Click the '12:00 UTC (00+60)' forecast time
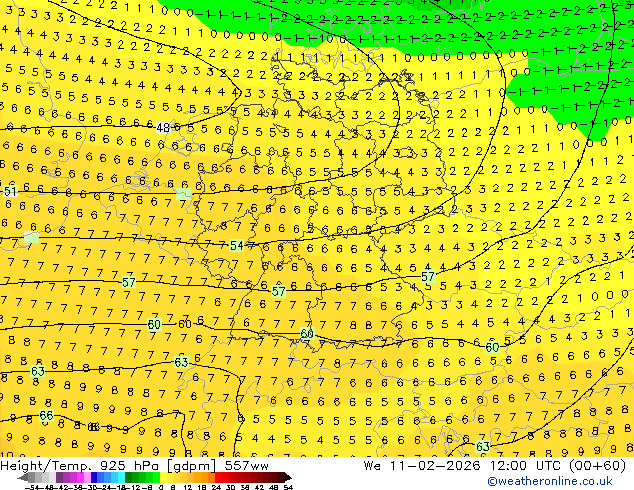This screenshot has width=634, height=490. [558, 466]
